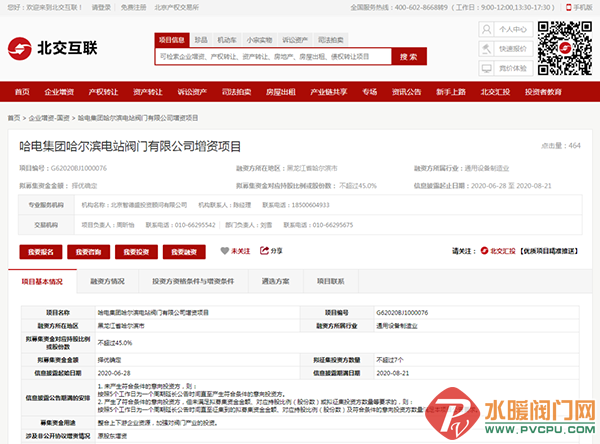Click 首页 in the breadcrumb
Viewport: 600px width, 444px height.
tap(14, 118)
